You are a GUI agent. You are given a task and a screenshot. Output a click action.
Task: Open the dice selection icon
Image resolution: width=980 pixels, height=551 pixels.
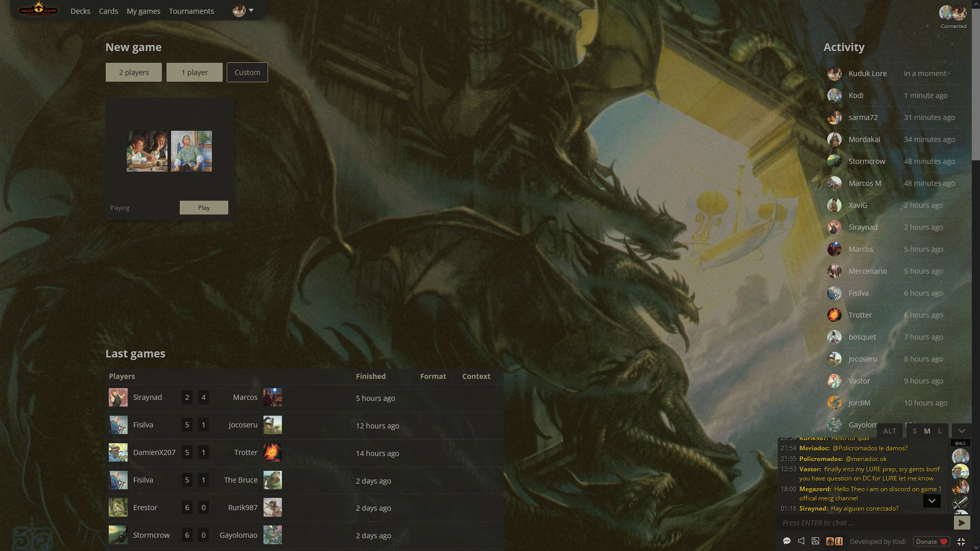click(834, 541)
